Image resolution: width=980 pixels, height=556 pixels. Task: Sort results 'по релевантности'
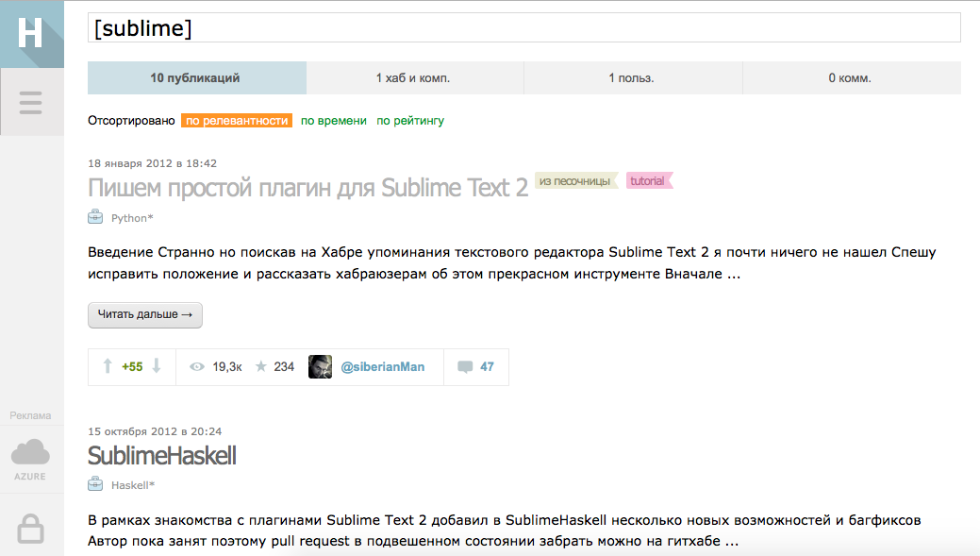[x=237, y=121]
